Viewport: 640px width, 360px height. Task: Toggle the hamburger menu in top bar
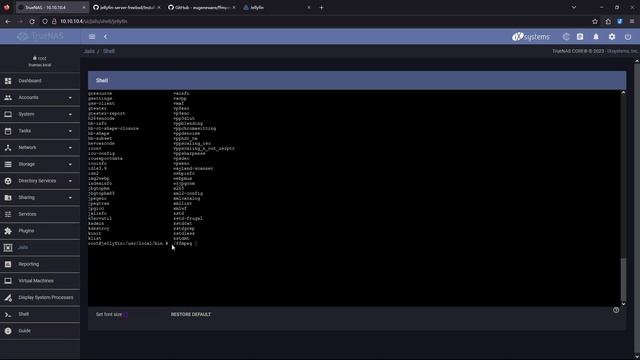coord(92,37)
